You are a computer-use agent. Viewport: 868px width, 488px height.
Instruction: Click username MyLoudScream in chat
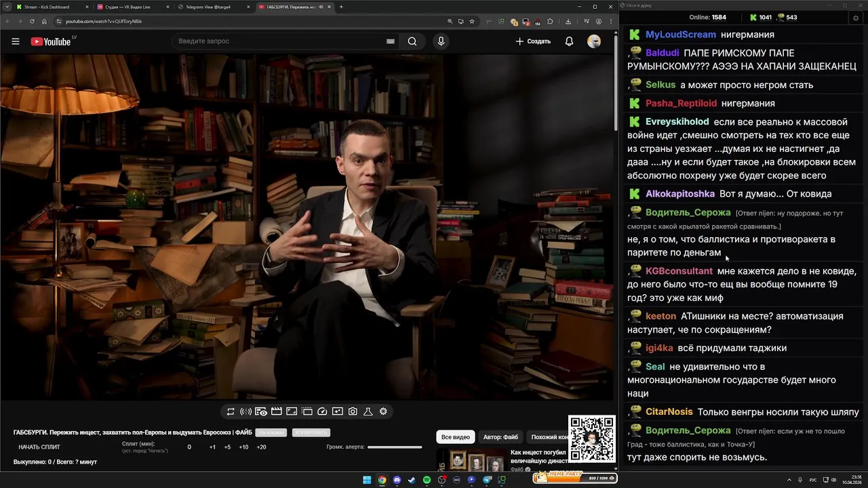click(681, 35)
